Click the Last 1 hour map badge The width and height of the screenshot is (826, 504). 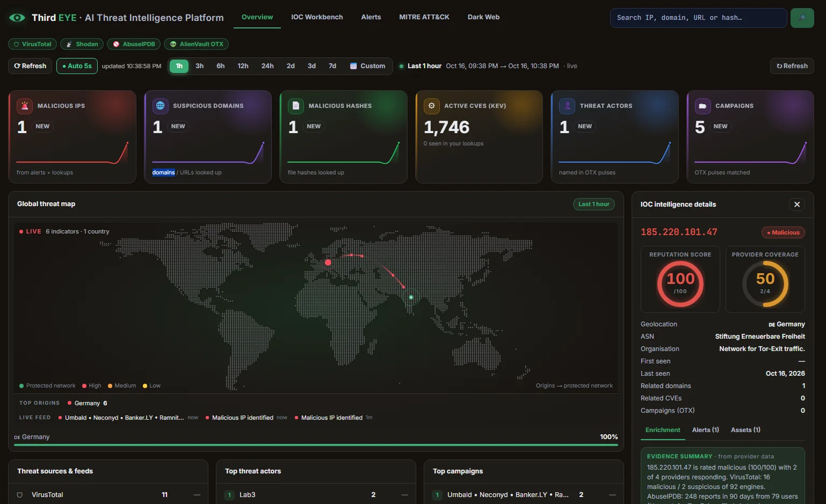(594, 204)
